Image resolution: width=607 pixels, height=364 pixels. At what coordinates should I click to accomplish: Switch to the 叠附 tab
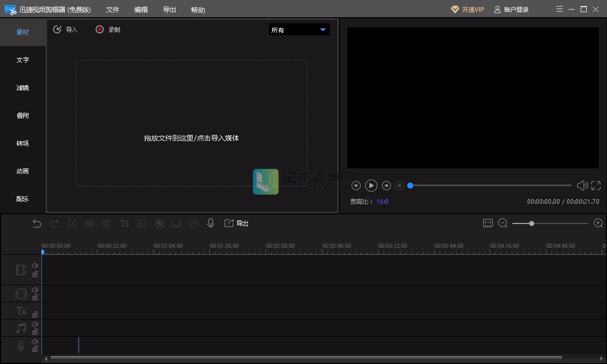click(23, 116)
